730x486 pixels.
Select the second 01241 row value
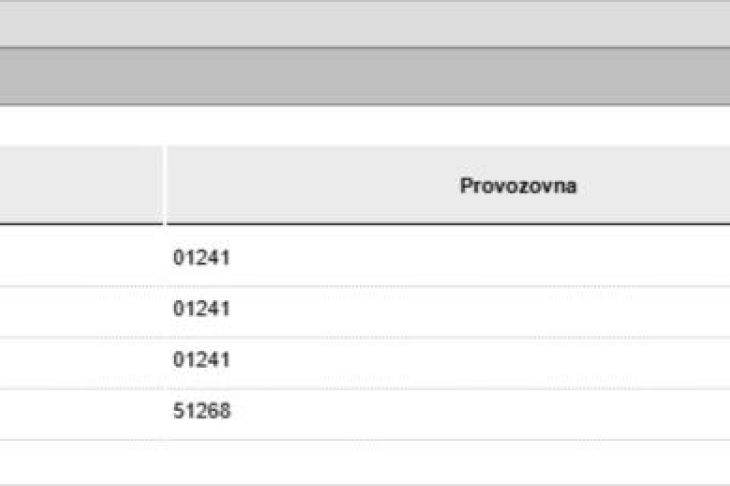coord(201,309)
